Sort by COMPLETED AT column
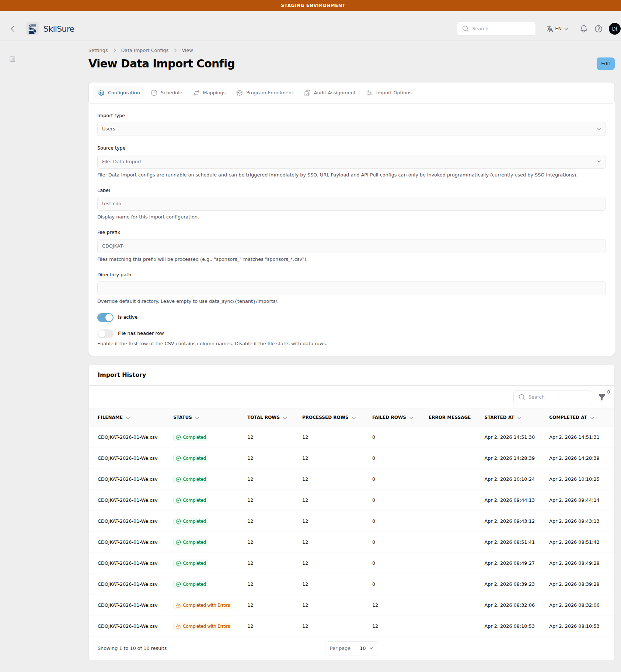 tap(572, 417)
